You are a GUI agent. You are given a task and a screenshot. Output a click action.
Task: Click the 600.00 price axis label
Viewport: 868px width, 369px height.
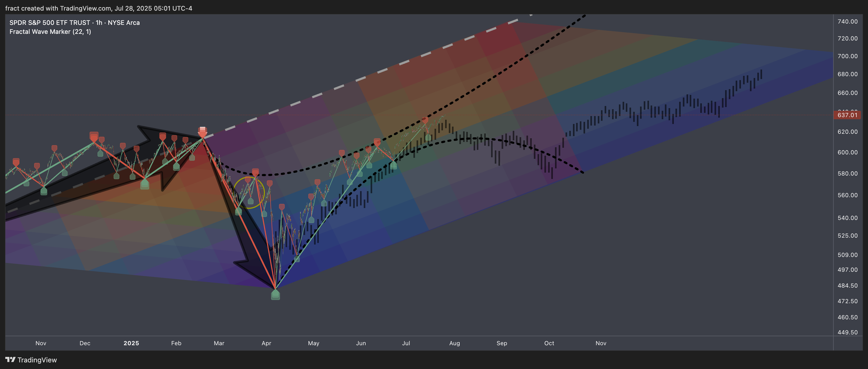tap(847, 152)
